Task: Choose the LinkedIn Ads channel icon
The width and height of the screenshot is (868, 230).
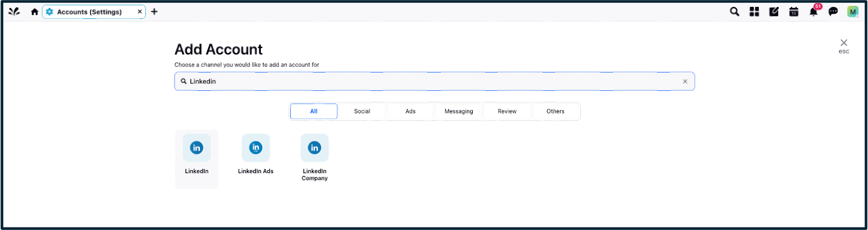Action: coord(256,148)
